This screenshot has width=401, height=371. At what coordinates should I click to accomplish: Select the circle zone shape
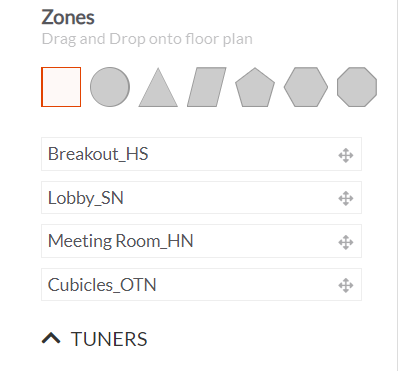point(110,87)
